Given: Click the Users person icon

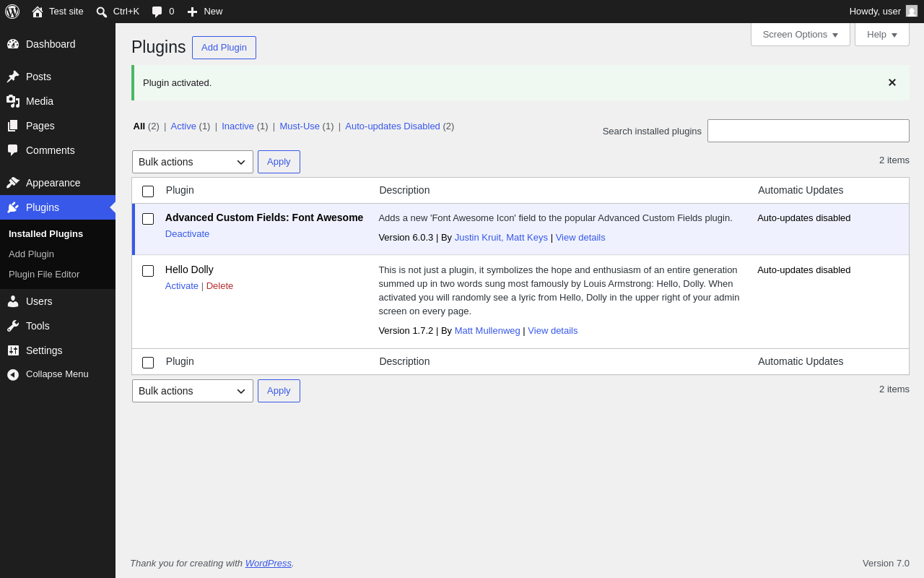Looking at the screenshot, I should 13,301.
